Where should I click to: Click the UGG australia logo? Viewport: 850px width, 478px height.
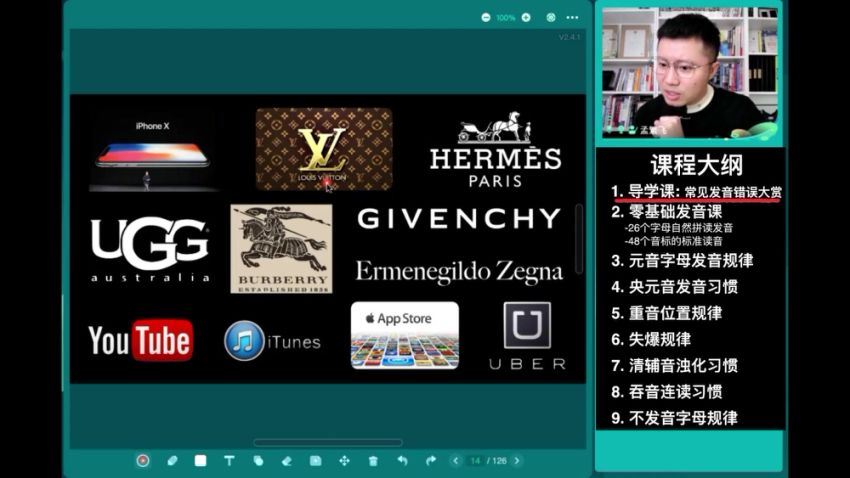point(150,248)
